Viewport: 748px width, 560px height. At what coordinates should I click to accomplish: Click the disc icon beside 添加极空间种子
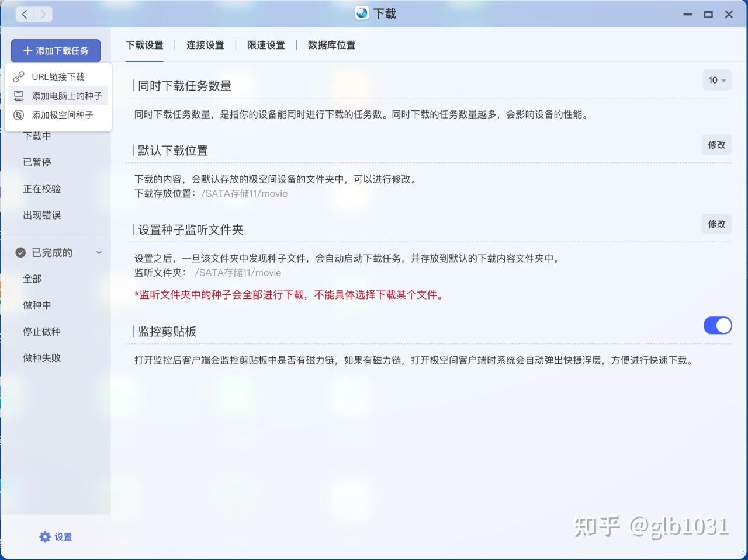(19, 115)
